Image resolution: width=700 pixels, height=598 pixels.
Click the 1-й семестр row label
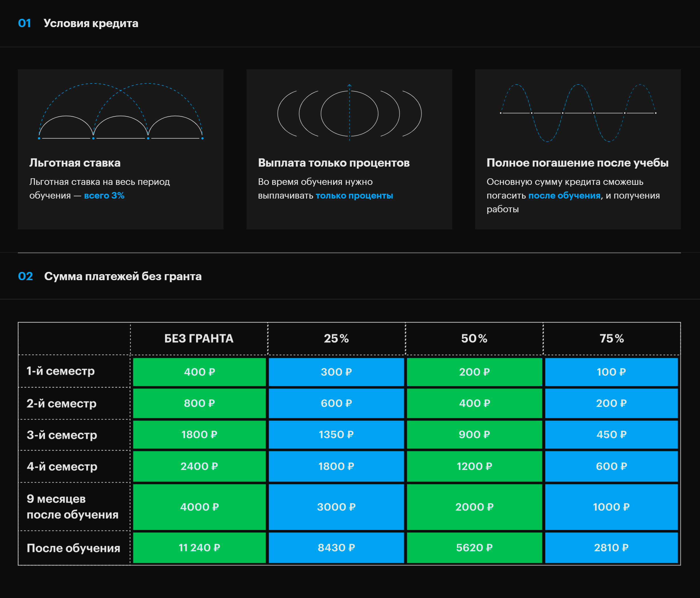(x=61, y=371)
